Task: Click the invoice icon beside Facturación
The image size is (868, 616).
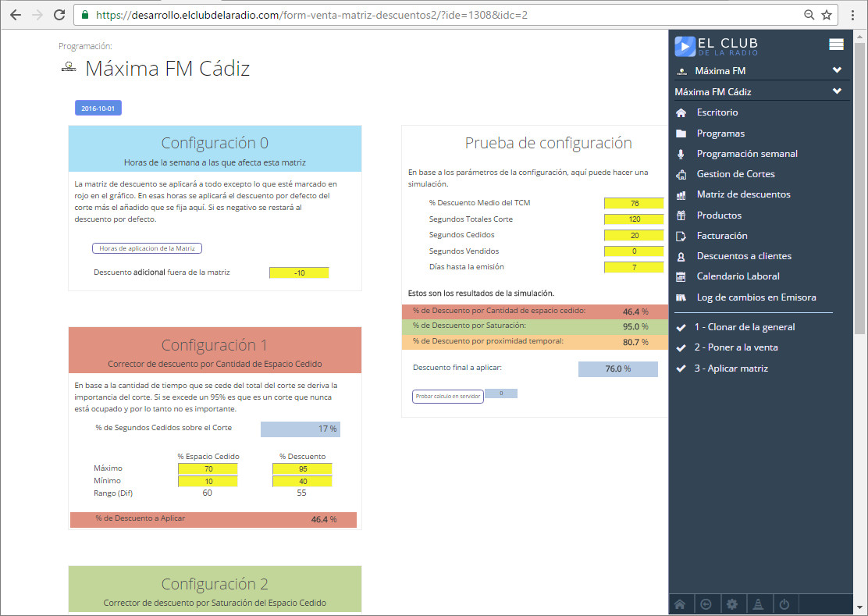Action: (681, 236)
